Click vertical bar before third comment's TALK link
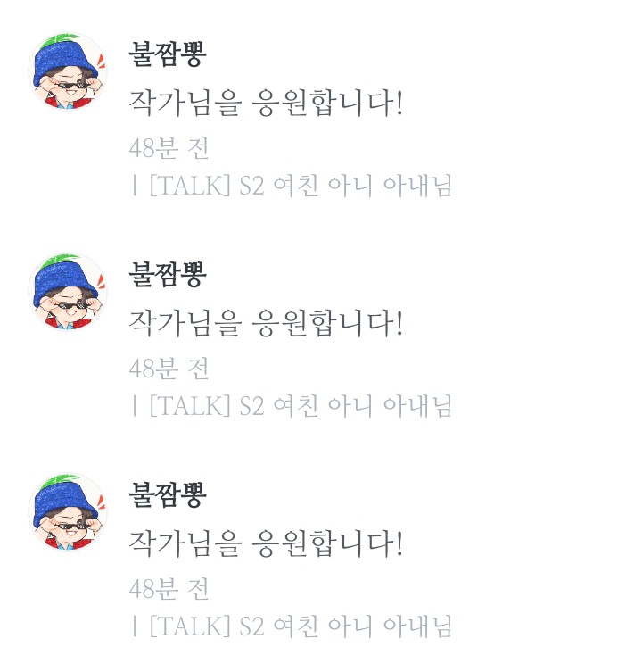Viewport: 626px width, 672px height. tap(135, 626)
